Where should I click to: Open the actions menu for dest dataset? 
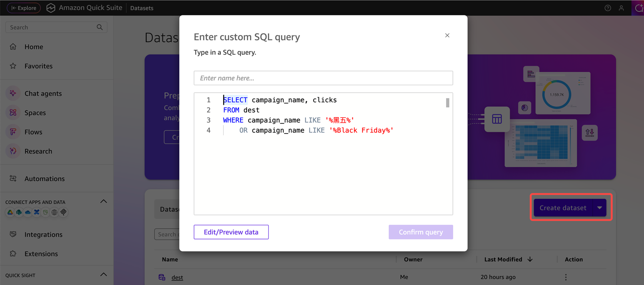(x=566, y=277)
